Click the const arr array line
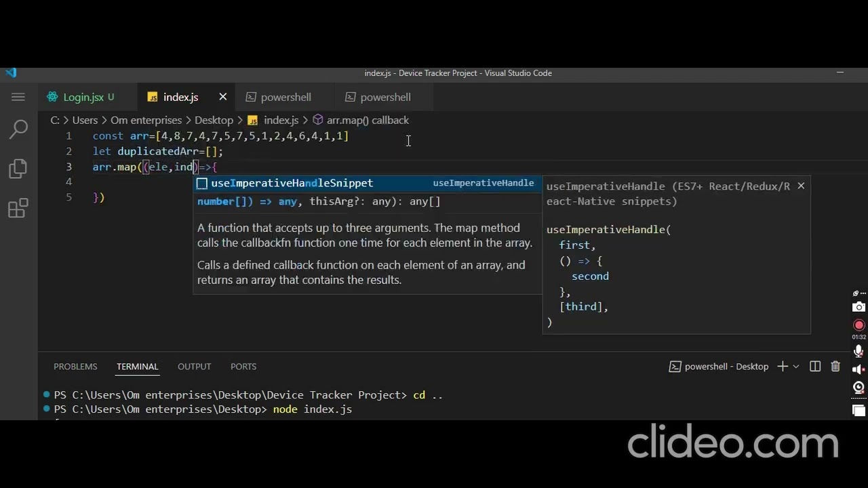Viewport: 868px width, 488px height. click(x=220, y=136)
